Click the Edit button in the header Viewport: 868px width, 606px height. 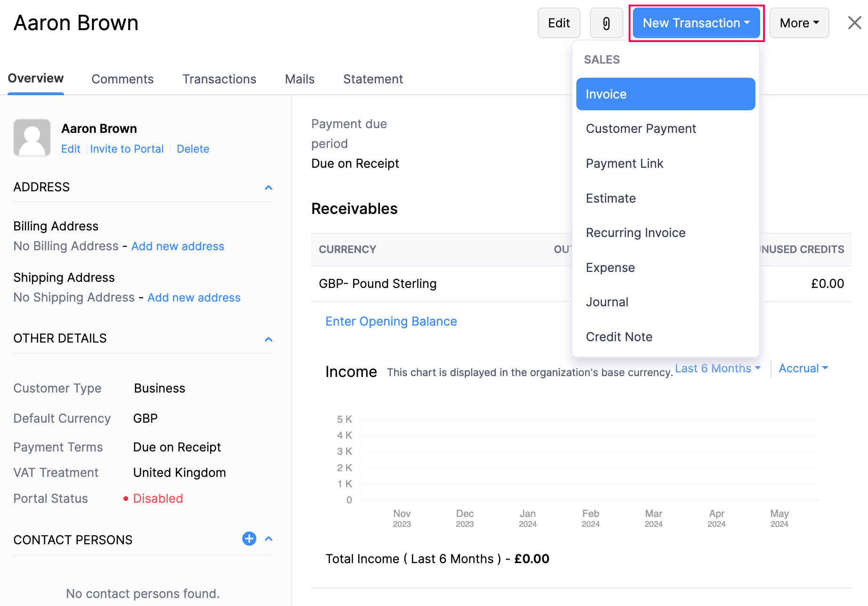point(558,23)
